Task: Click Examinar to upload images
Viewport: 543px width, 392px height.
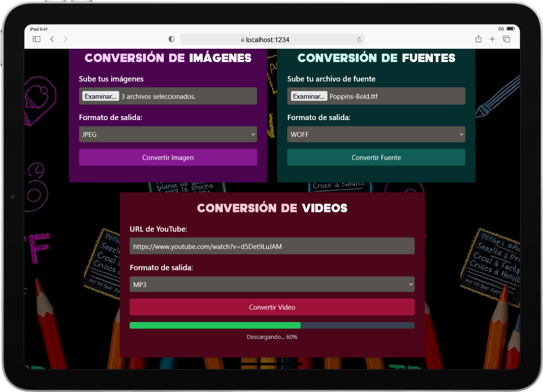Action: pos(101,96)
